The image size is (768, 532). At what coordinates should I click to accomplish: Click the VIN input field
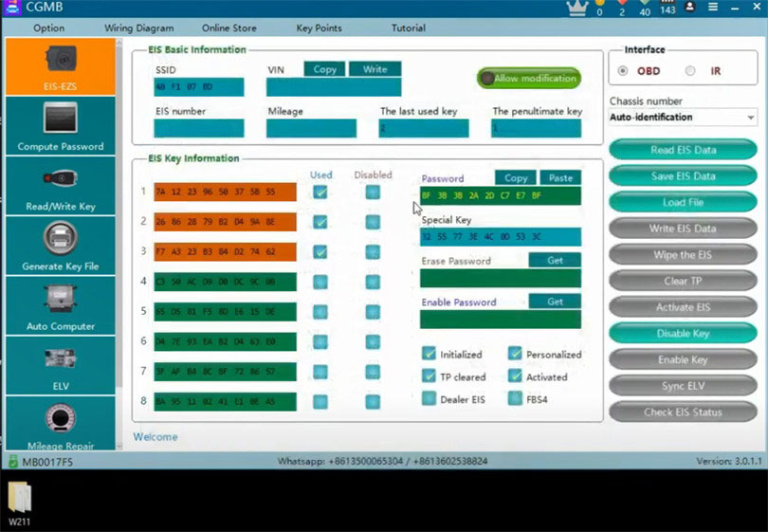coord(334,87)
